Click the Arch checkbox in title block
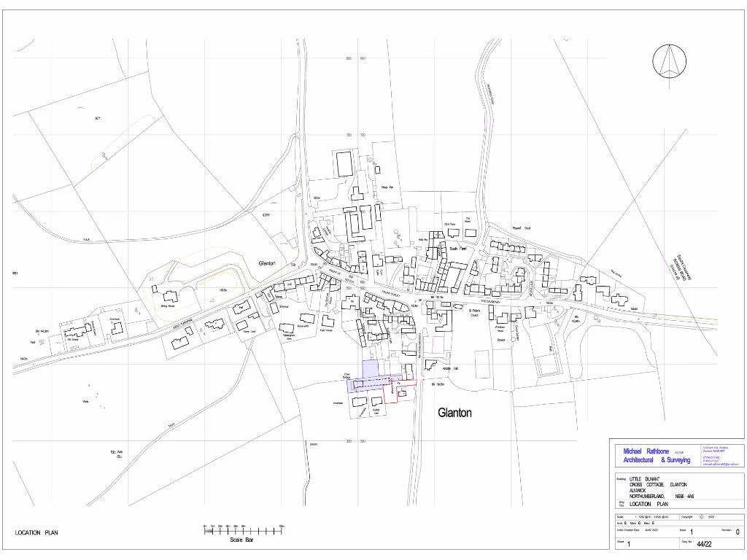The width and height of the screenshot is (747, 560). pyautogui.click(x=625, y=524)
